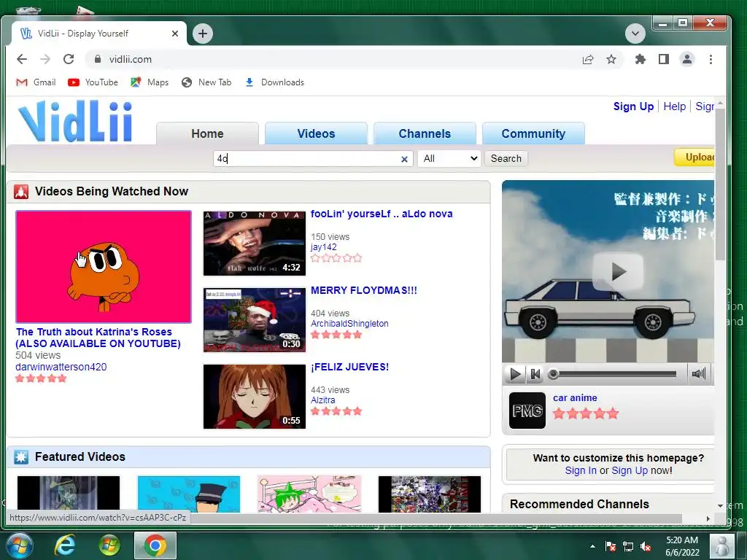Screen dimensions: 747x560
Task: Visit ArchibaldShingleton channel link
Action: [349, 323]
